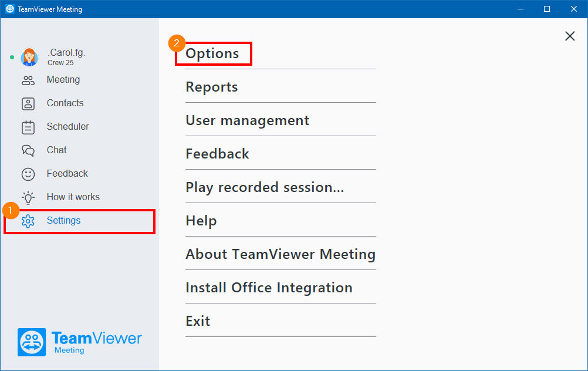Click the Scheduler calendar icon
The image size is (588, 371).
tap(28, 127)
